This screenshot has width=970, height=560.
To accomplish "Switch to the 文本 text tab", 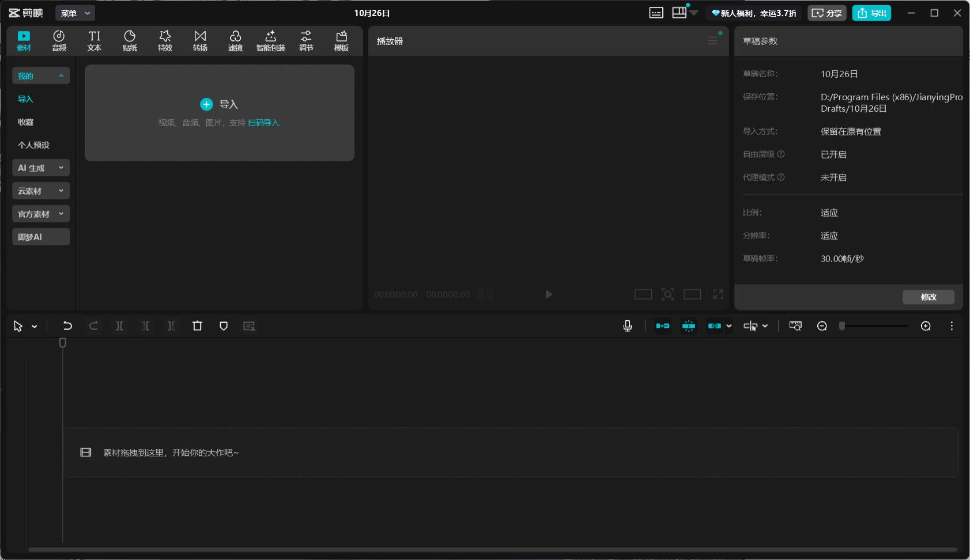I will point(94,41).
